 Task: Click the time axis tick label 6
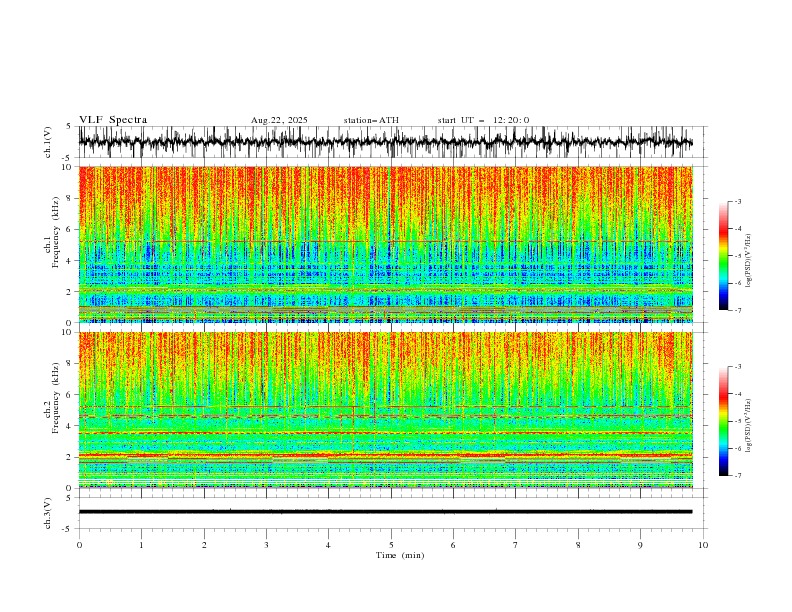click(453, 545)
